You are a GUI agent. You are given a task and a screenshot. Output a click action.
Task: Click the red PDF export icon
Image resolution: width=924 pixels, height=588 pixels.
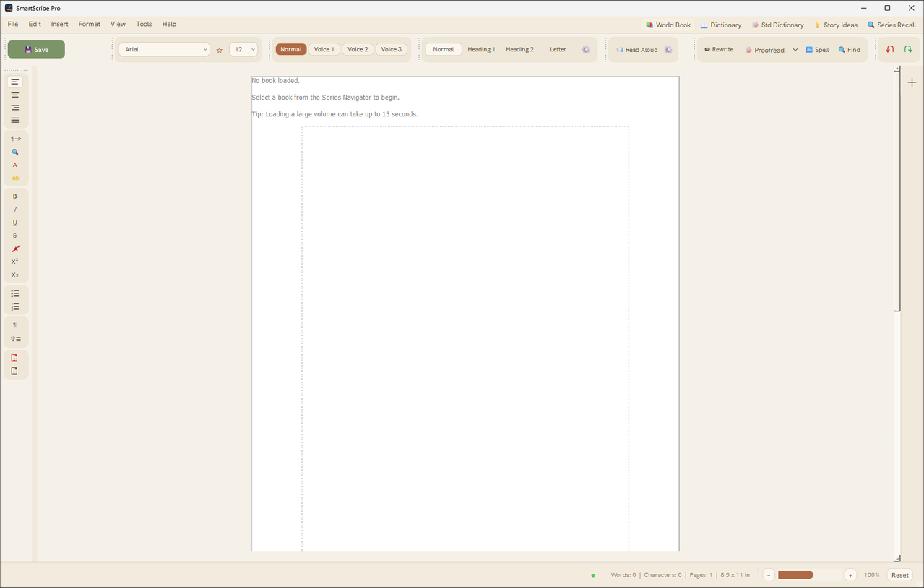point(15,358)
